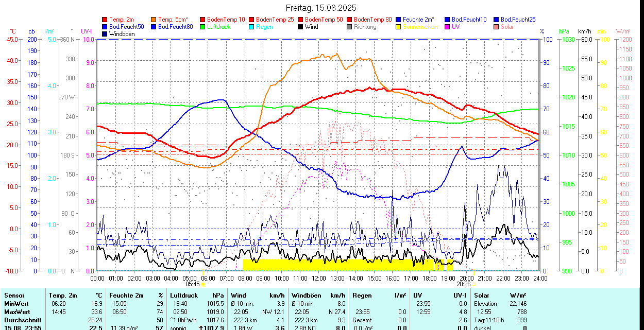The height and width of the screenshot is (330, 644).
Task: Click max gust value N 27.4
Action: click(336, 312)
